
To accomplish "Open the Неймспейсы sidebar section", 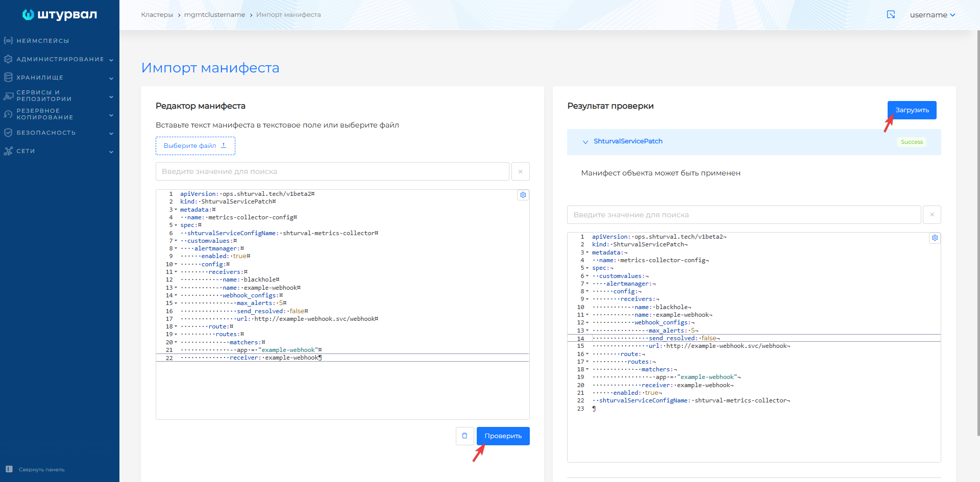I will [43, 41].
